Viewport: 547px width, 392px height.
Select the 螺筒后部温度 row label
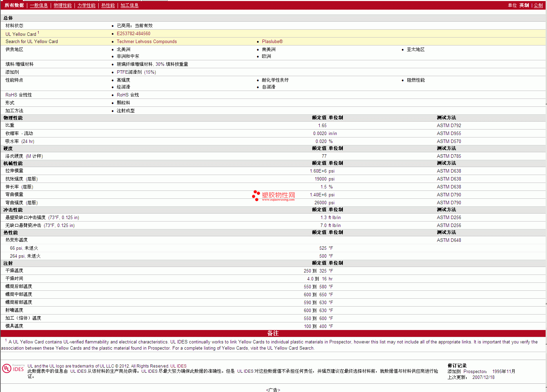coord(19,287)
